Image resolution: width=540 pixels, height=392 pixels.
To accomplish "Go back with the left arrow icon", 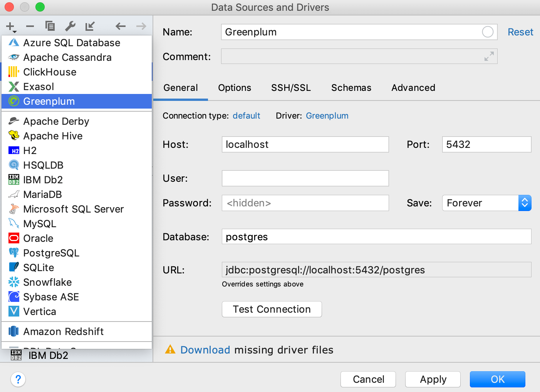I will tap(121, 26).
